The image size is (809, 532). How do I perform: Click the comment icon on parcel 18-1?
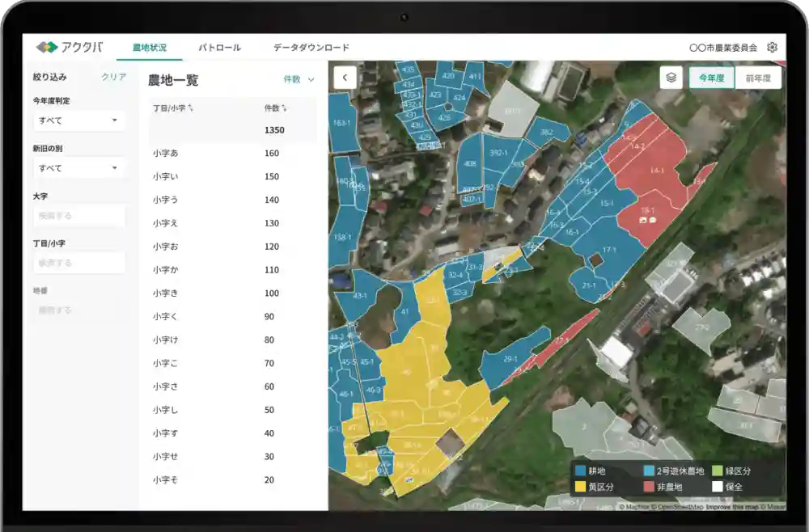653,219
